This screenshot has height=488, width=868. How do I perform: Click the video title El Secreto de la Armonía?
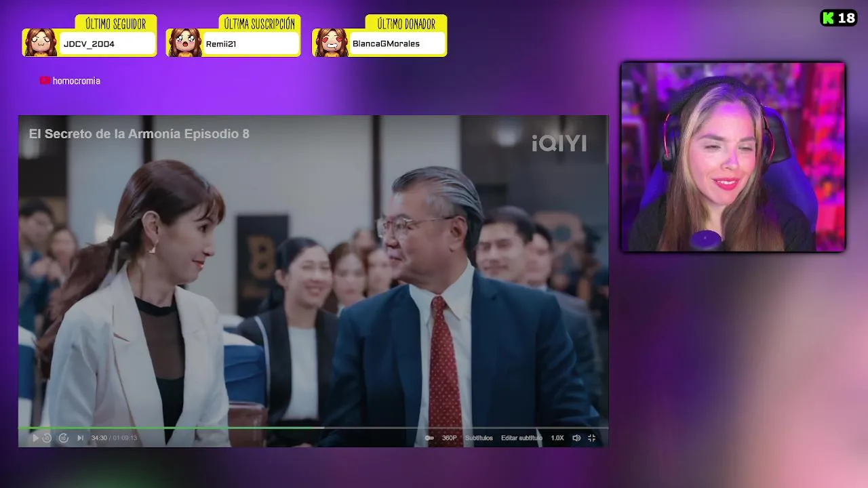coord(139,134)
